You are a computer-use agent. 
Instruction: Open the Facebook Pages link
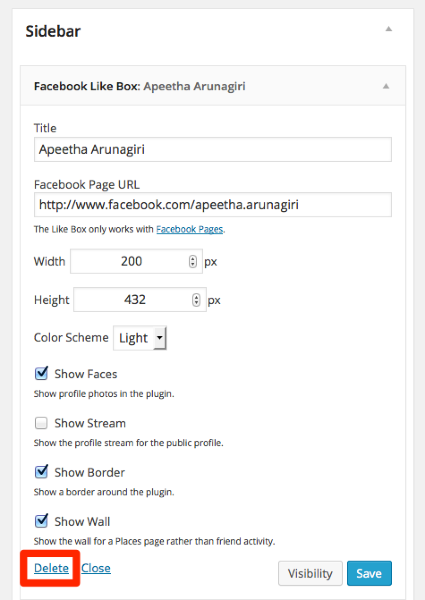click(x=190, y=229)
